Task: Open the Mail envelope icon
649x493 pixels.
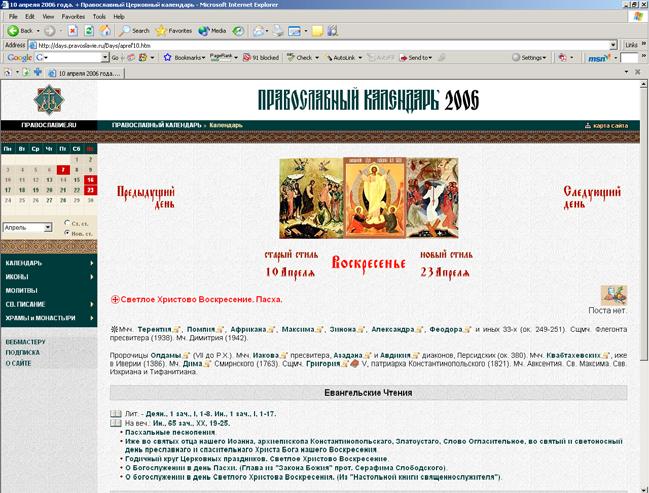Action: [259, 31]
